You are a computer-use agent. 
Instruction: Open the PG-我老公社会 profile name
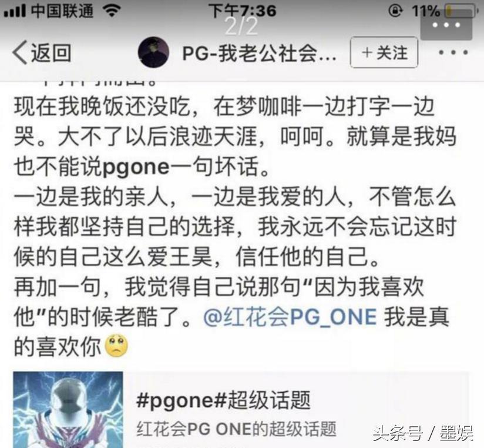(x=259, y=53)
